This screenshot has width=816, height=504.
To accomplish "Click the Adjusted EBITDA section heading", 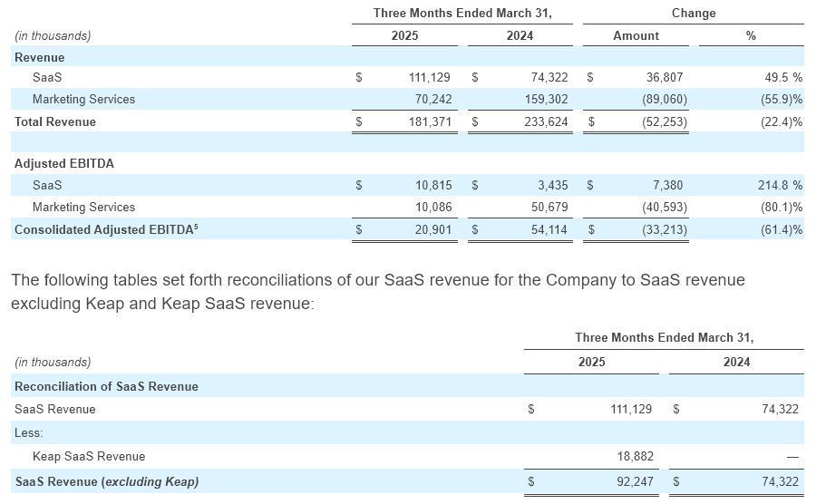I will (64, 164).
